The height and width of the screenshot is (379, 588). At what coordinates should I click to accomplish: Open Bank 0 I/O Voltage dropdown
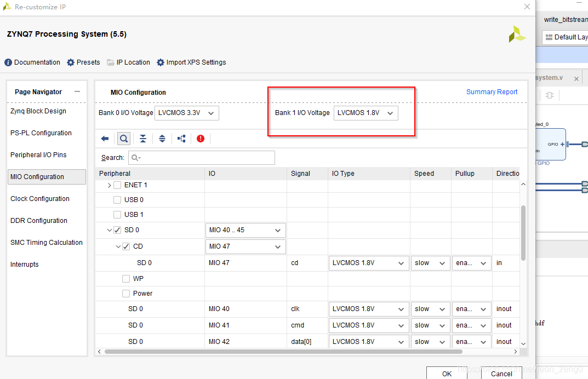(x=187, y=113)
